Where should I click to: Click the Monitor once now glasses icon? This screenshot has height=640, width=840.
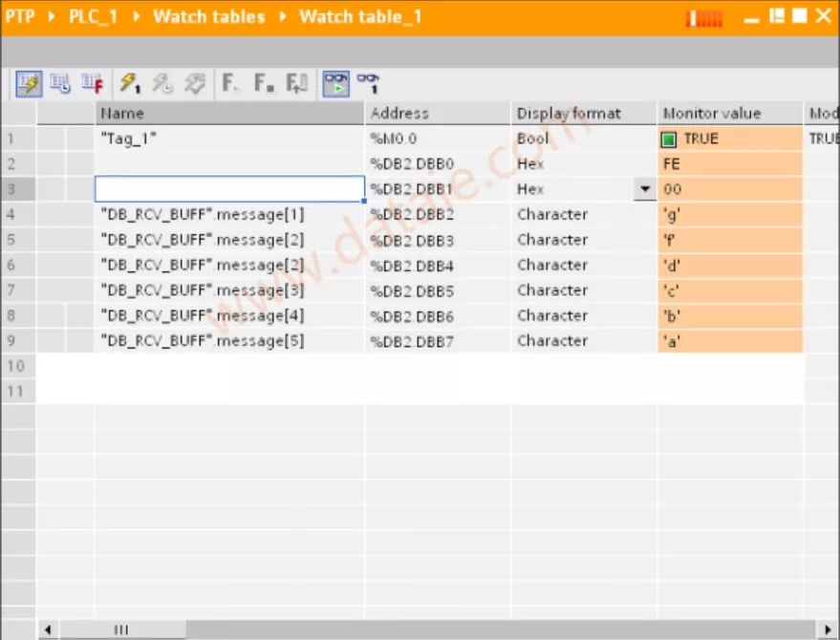pyautogui.click(x=368, y=83)
